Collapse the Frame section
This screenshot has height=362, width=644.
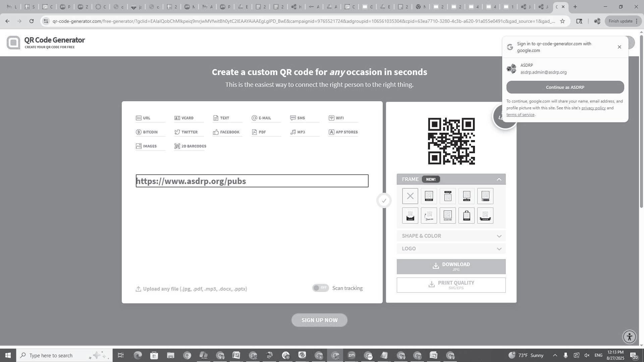tap(499, 179)
